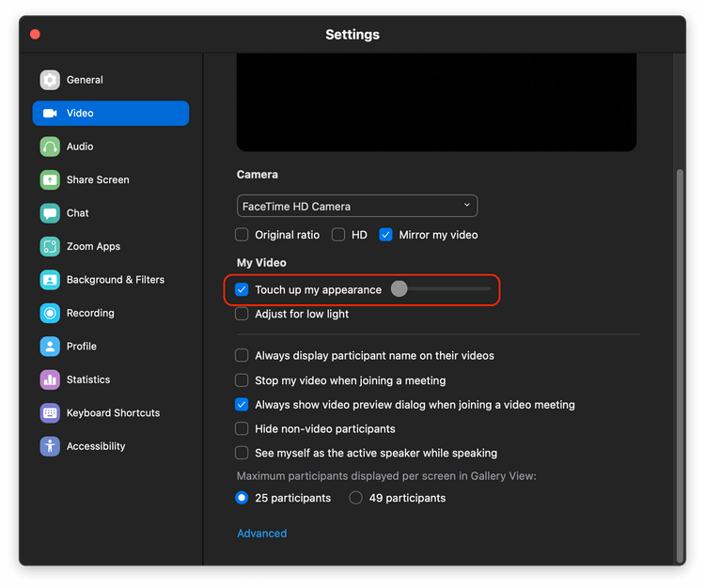Select the Chat bubble icon
This screenshot has height=588, width=705.
pyautogui.click(x=50, y=213)
